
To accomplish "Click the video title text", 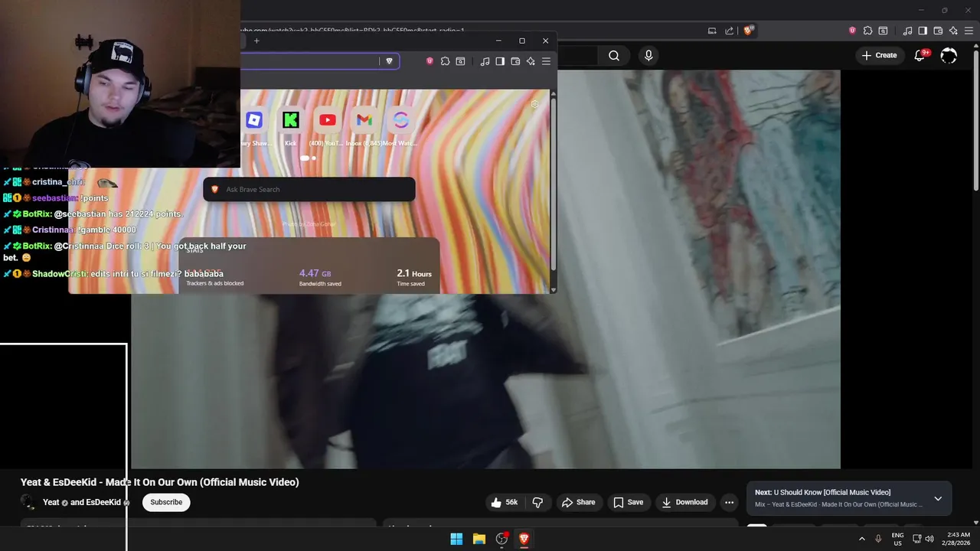I will click(159, 482).
